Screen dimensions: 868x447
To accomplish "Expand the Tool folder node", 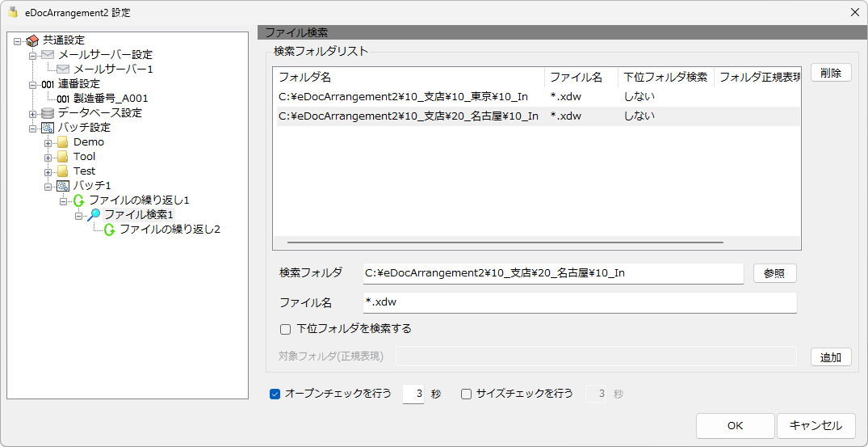I will [48, 157].
